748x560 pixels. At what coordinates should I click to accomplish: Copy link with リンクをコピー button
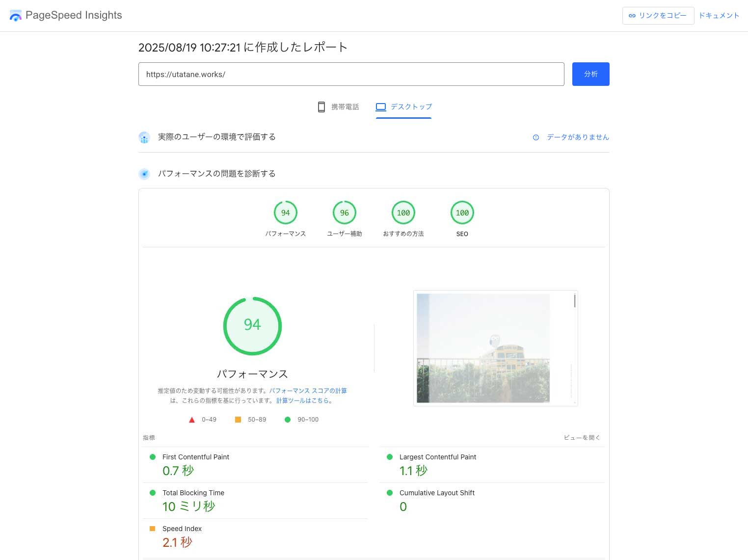[658, 16]
